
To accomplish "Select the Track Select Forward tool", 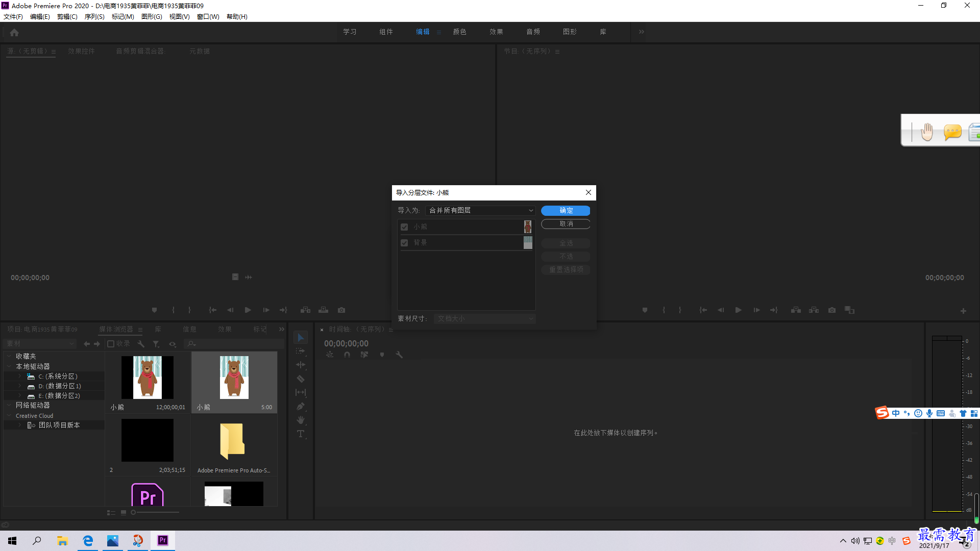I will pyautogui.click(x=301, y=351).
